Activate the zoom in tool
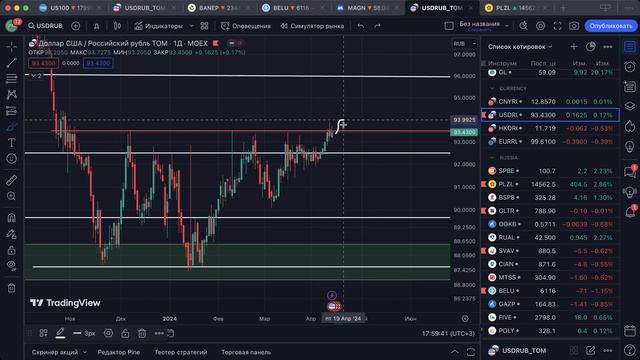Viewport: 640px width, 360px height. point(11,196)
